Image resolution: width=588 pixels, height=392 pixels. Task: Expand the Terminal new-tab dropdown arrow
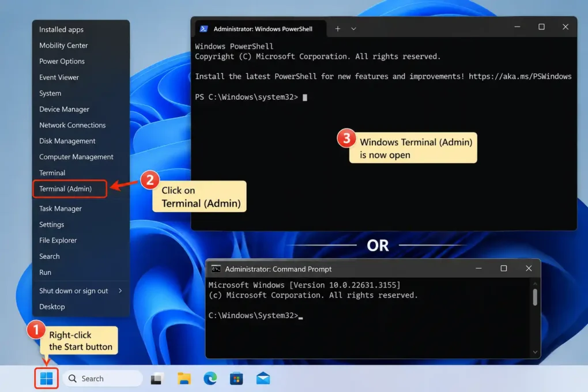pos(353,28)
